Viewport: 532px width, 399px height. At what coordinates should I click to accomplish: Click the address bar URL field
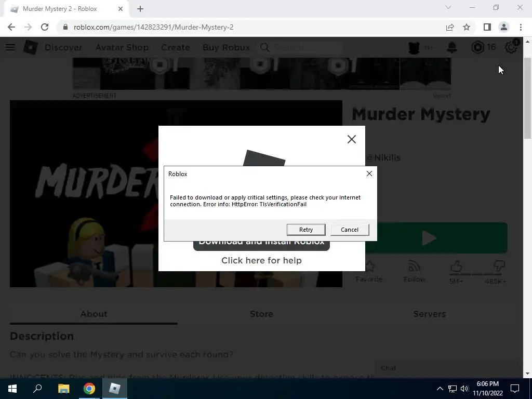coord(251,27)
